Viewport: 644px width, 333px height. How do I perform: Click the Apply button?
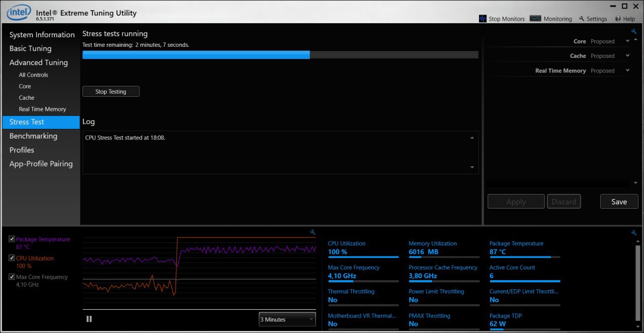516,202
